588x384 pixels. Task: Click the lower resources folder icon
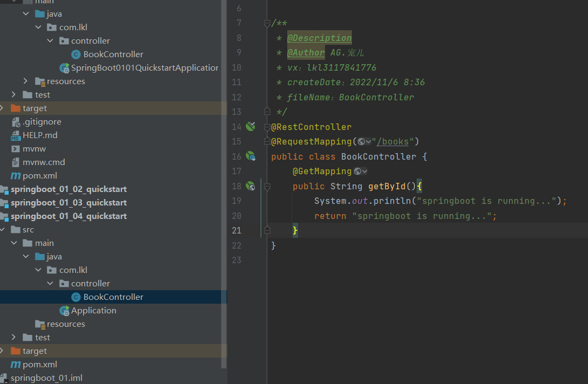point(40,324)
